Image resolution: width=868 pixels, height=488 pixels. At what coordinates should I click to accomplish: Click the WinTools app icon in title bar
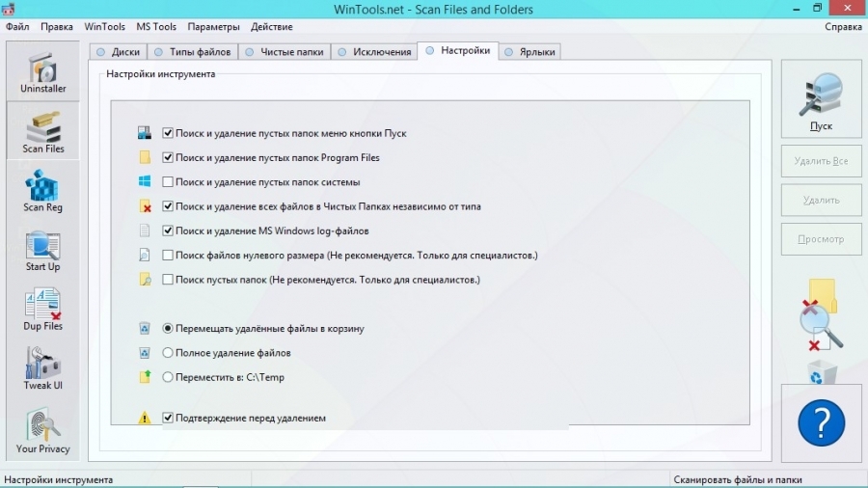9,9
